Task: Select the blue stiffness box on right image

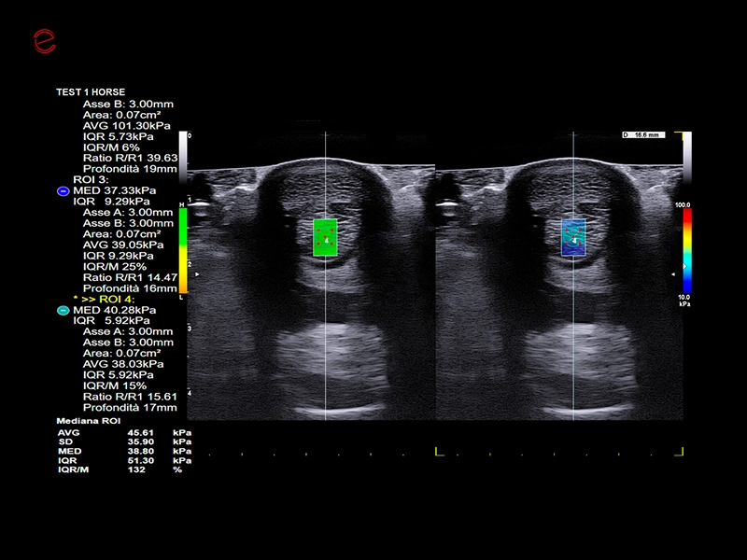Action: (573, 237)
